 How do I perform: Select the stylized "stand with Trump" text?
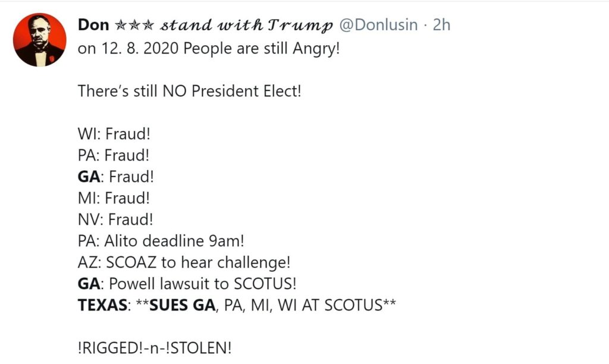click(246, 26)
